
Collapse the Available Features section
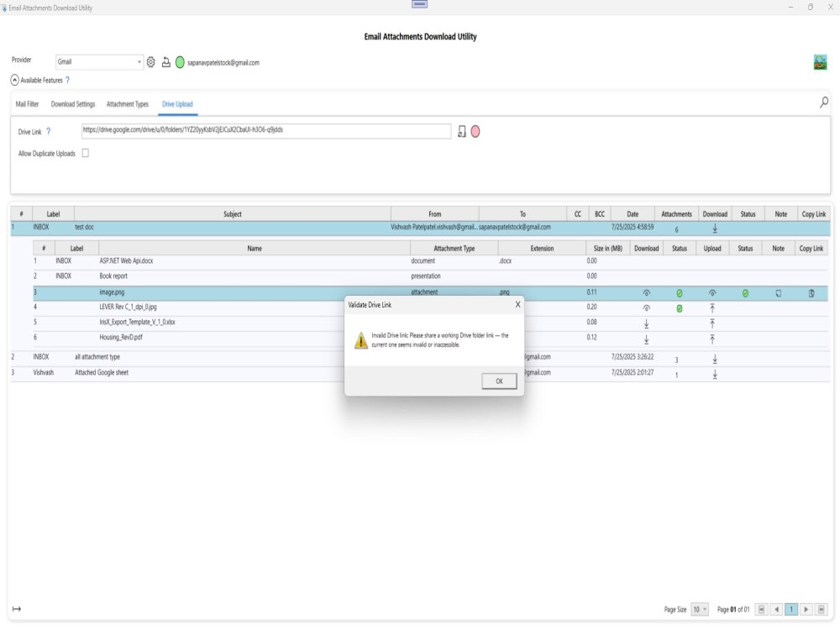[15, 81]
